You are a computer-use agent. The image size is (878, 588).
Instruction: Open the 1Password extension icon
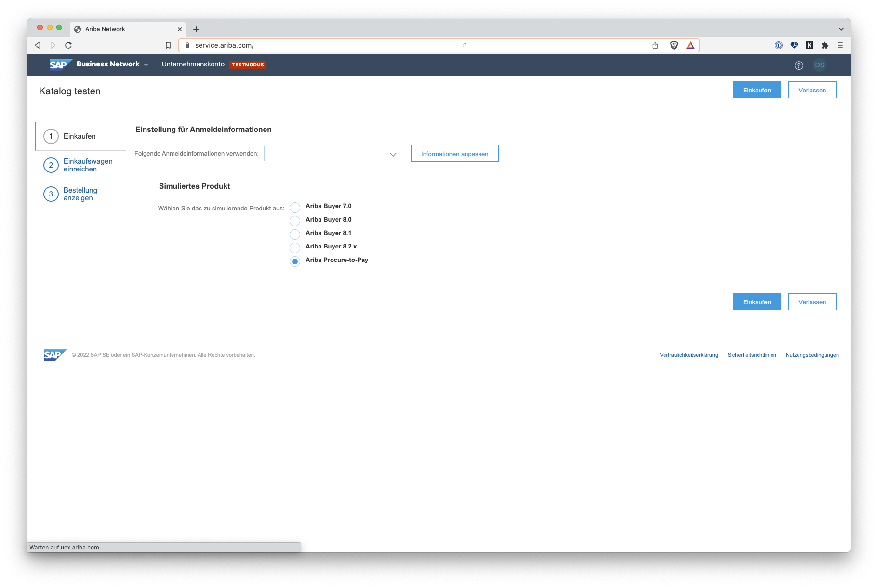[x=779, y=45]
